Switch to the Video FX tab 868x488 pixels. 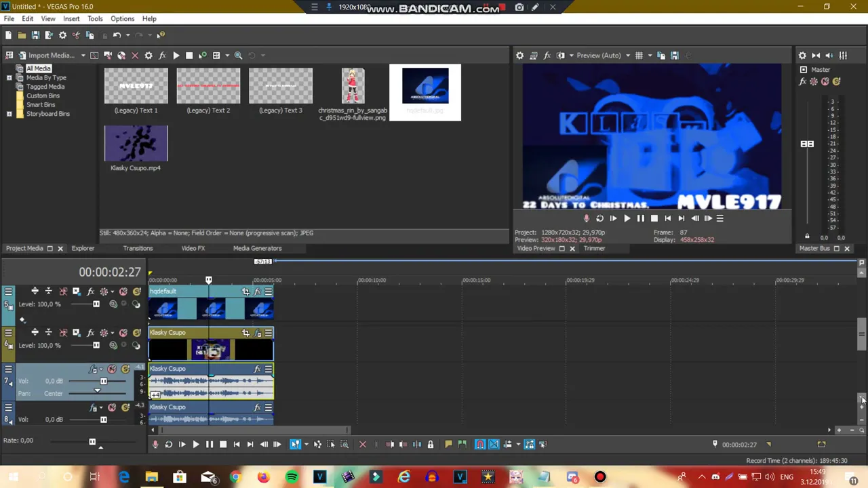[193, 248]
